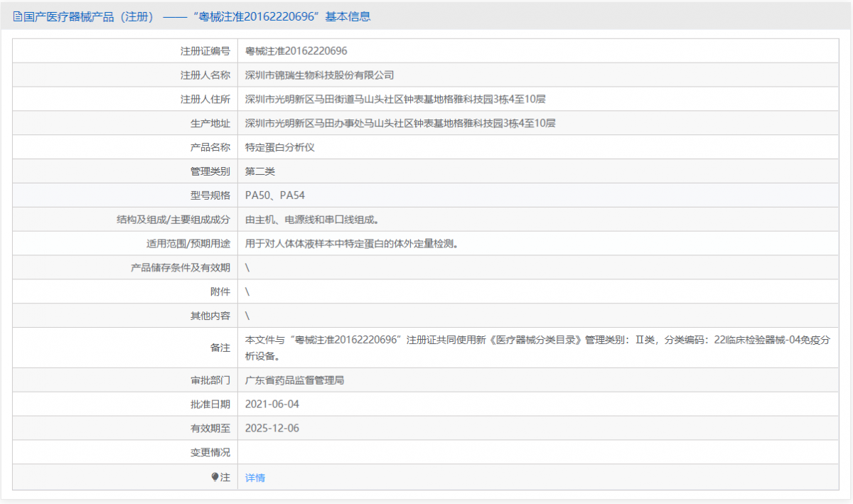
Task: Click the 注册人住所 label
Action: [205, 100]
